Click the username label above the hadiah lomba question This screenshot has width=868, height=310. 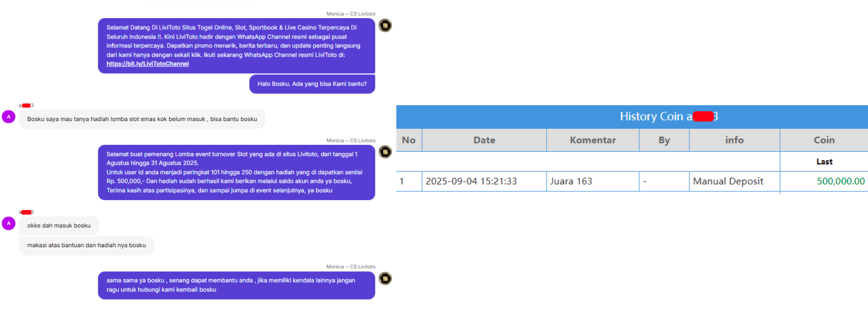tap(26, 106)
